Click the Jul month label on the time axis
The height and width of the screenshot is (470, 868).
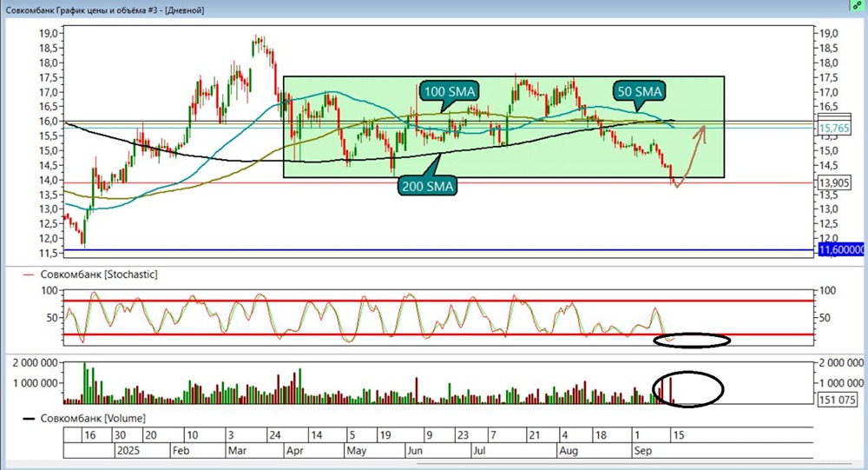pyautogui.click(x=479, y=451)
